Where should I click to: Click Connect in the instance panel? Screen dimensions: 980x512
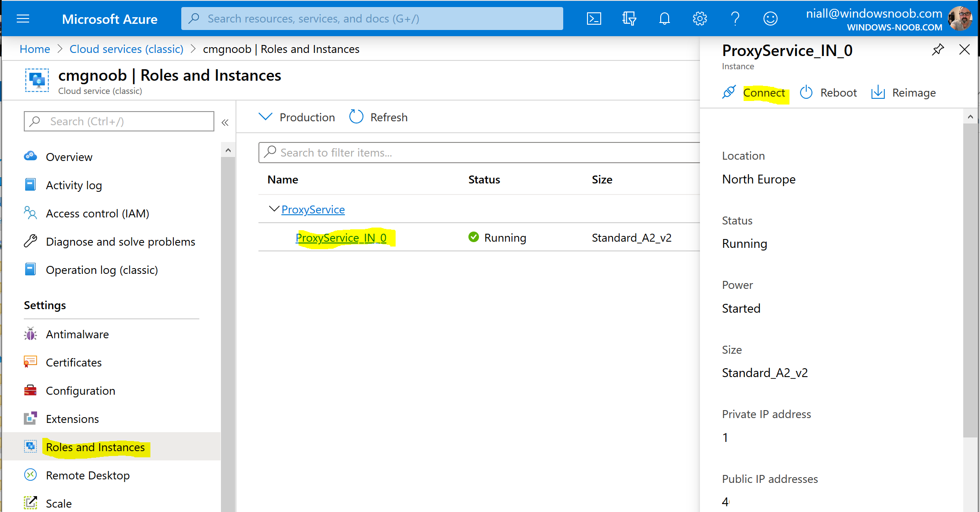pyautogui.click(x=764, y=93)
